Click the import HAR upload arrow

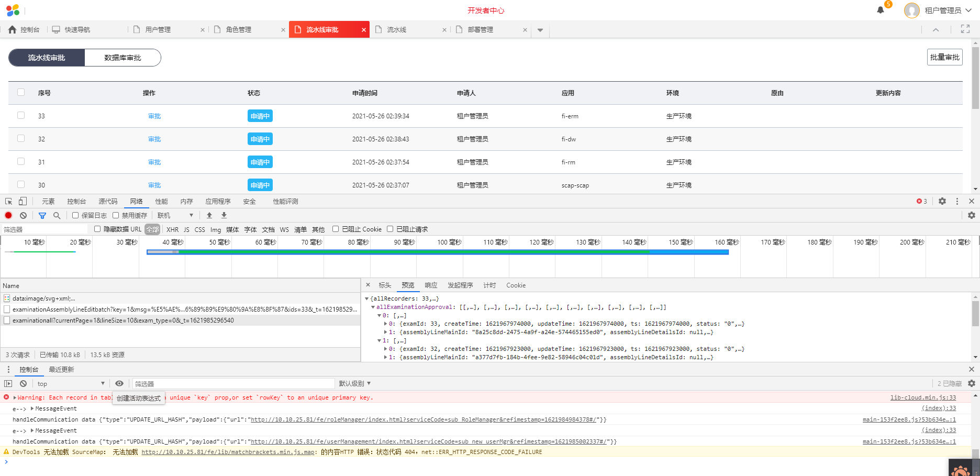click(x=209, y=215)
